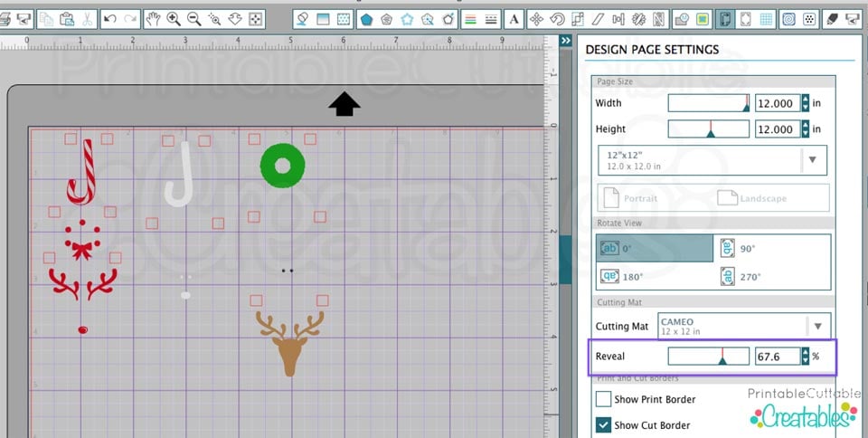Viewport: 868px width, 438px height.
Task: Open the Fill Pattern panel
Action: pos(344,19)
